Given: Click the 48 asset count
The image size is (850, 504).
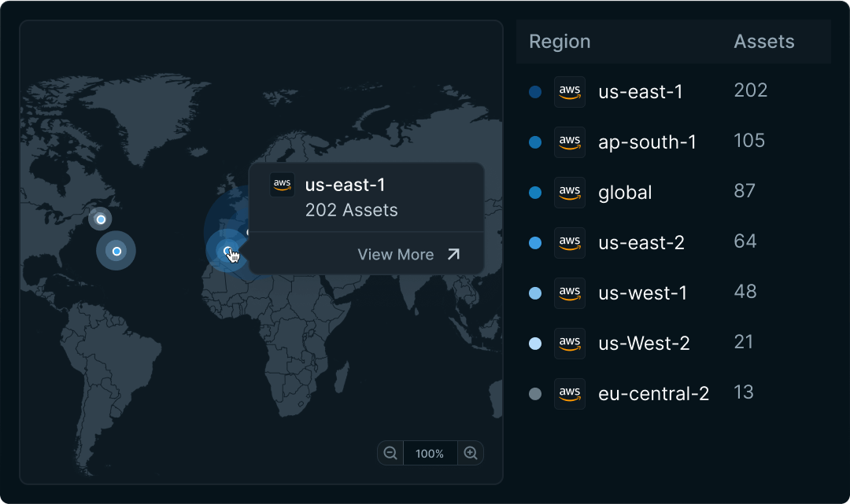Looking at the screenshot, I should coord(745,292).
